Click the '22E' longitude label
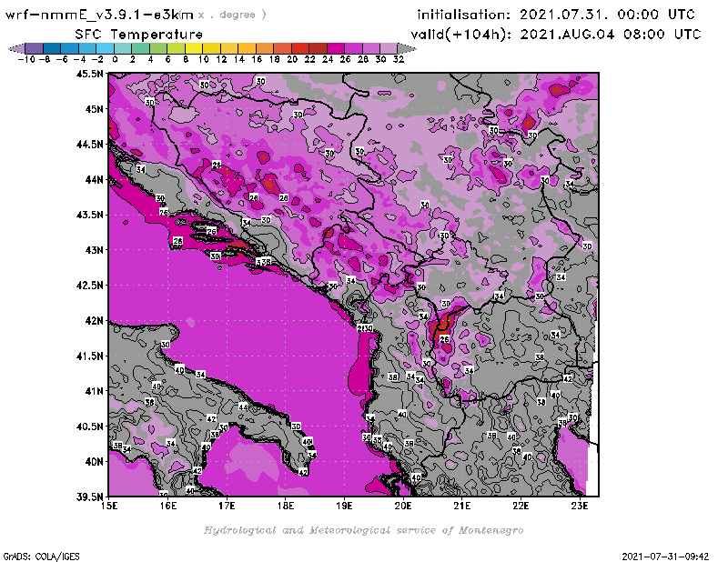 521,506
